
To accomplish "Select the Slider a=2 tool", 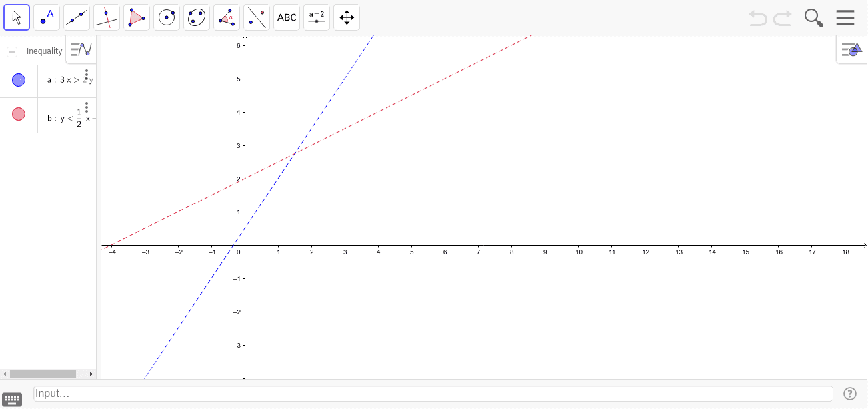I will click(317, 17).
